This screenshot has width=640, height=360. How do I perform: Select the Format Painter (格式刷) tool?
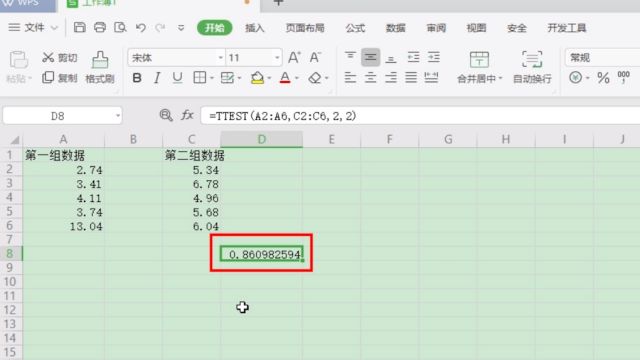(100, 67)
